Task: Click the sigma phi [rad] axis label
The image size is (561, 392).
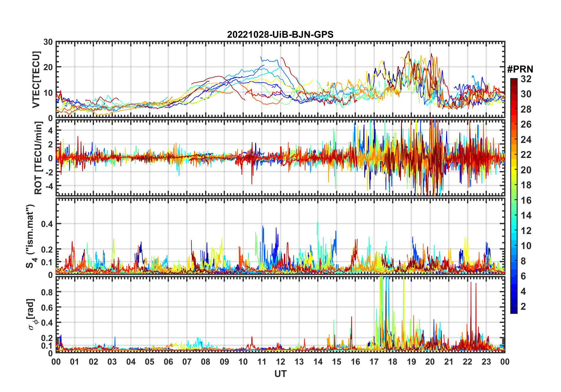Action: [x=31, y=314]
